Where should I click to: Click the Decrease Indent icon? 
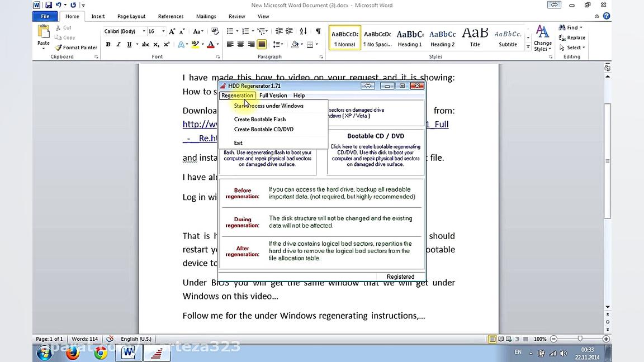pos(279,31)
